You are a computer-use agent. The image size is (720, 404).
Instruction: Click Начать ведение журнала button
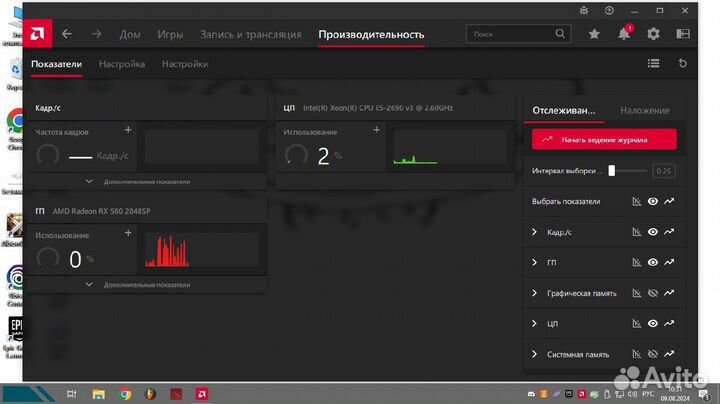tap(604, 140)
